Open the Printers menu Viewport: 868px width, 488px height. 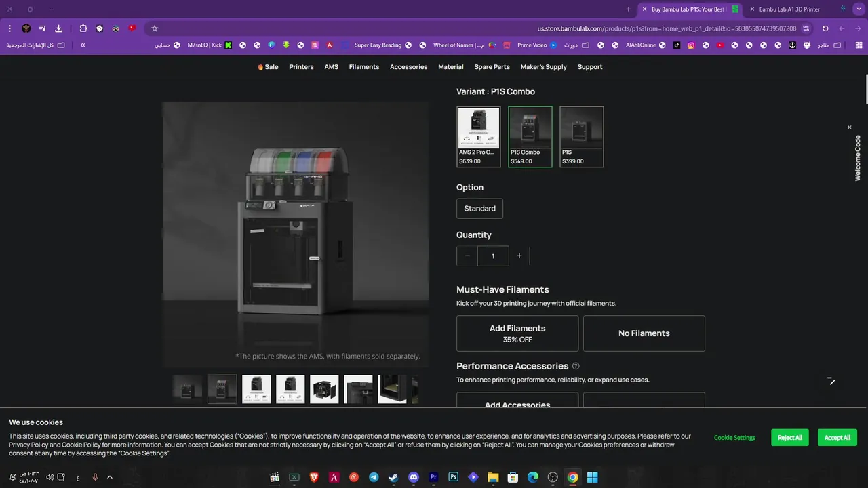pyautogui.click(x=301, y=67)
